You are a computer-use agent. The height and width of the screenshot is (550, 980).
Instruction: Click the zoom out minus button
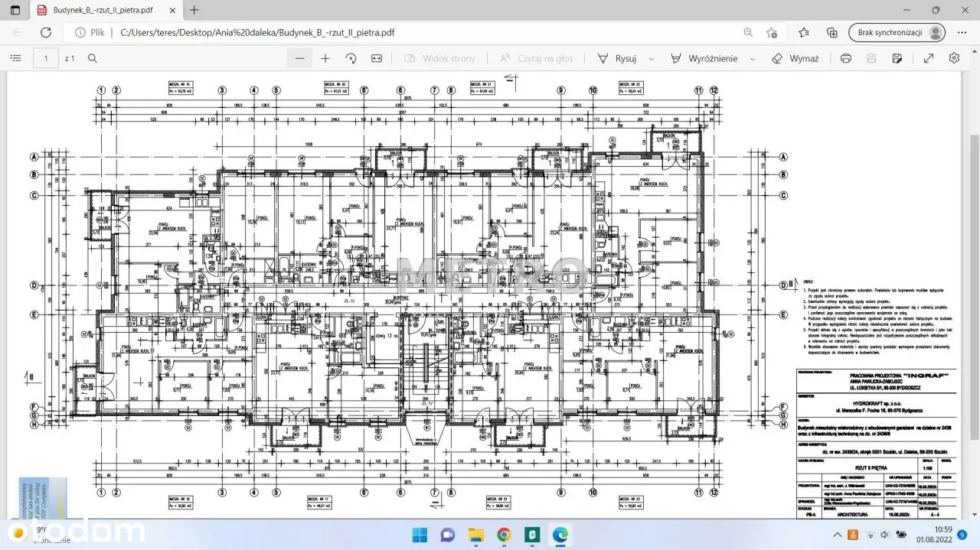coord(299,58)
